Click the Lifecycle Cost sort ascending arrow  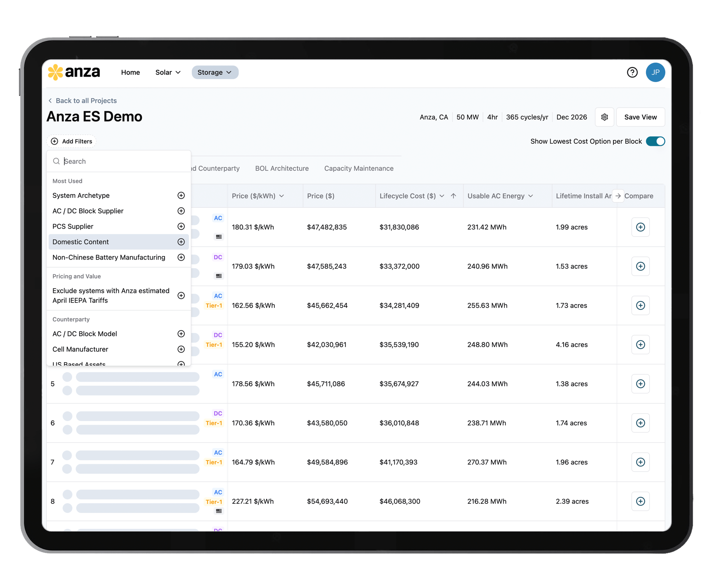pos(453,196)
